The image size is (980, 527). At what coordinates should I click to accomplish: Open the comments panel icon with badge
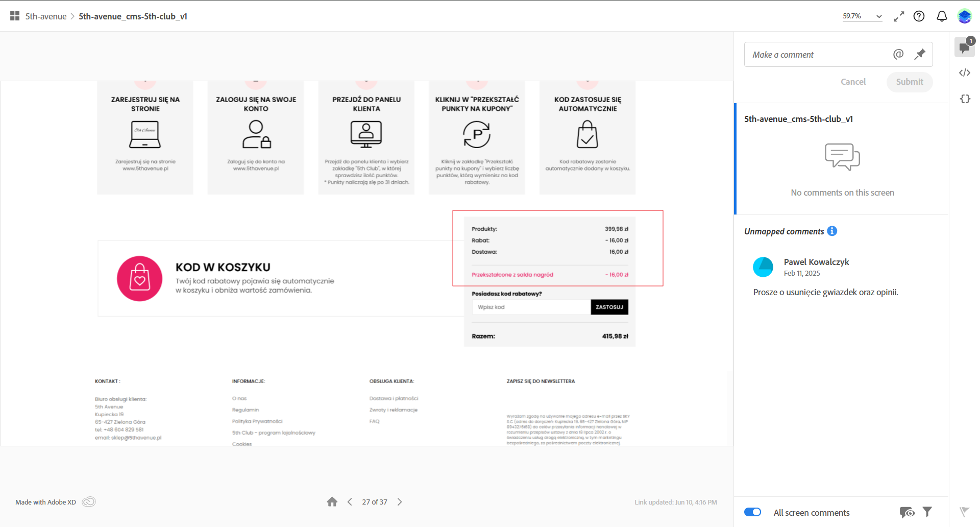pyautogui.click(x=965, y=47)
